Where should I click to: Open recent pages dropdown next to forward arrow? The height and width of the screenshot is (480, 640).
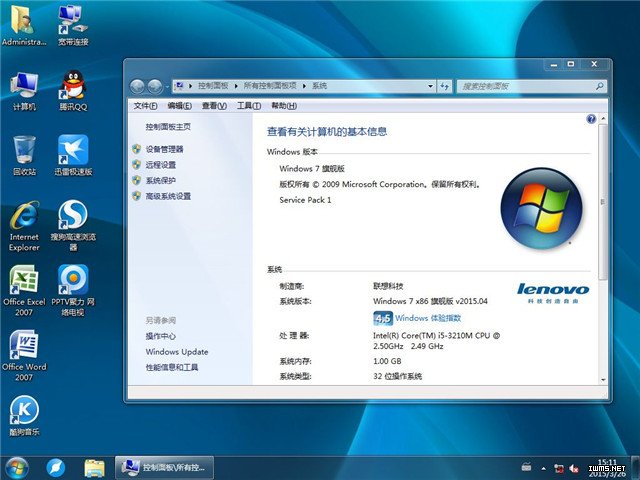coord(167,87)
